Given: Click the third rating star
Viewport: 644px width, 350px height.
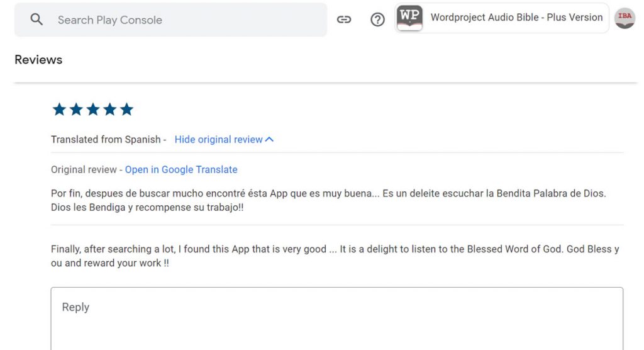Looking at the screenshot, I should (x=93, y=110).
